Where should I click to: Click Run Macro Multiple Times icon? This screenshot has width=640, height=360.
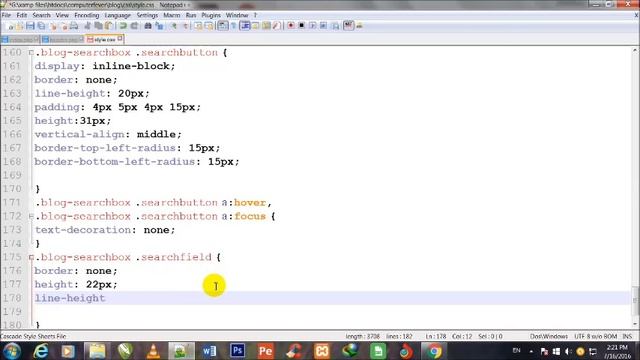tap(323, 26)
